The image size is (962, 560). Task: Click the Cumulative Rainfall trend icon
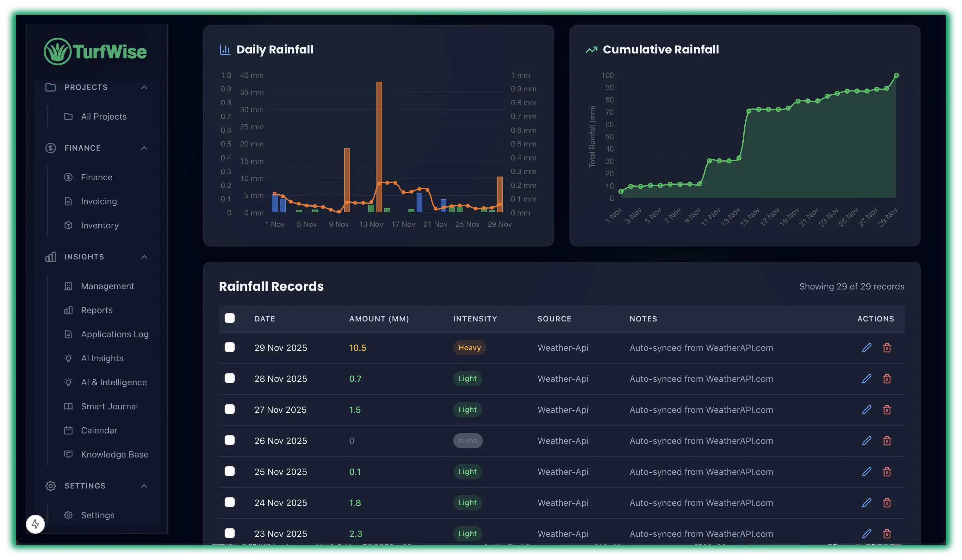[591, 50]
